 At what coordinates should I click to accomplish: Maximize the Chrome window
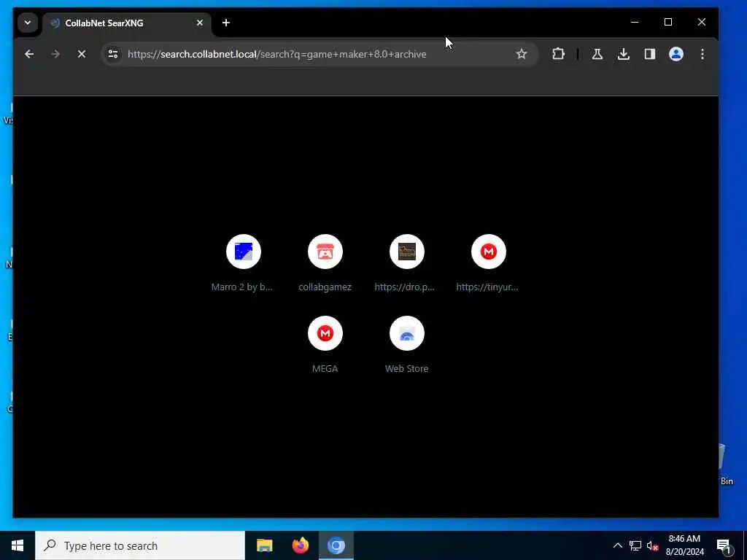668,23
